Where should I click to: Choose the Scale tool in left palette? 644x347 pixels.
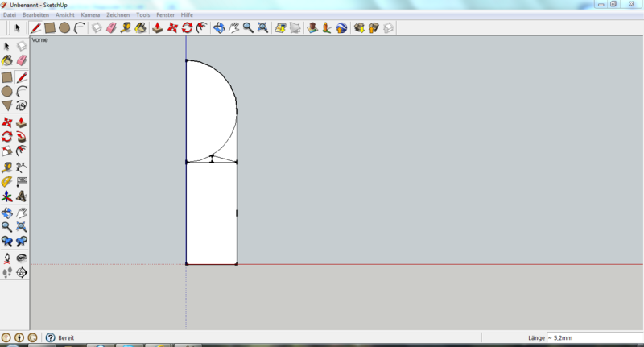tap(6, 151)
